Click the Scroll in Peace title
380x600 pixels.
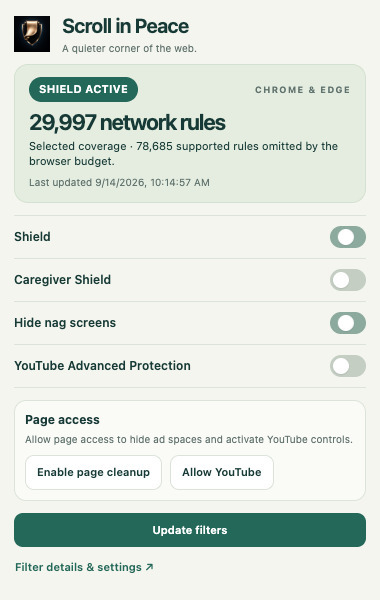click(126, 26)
